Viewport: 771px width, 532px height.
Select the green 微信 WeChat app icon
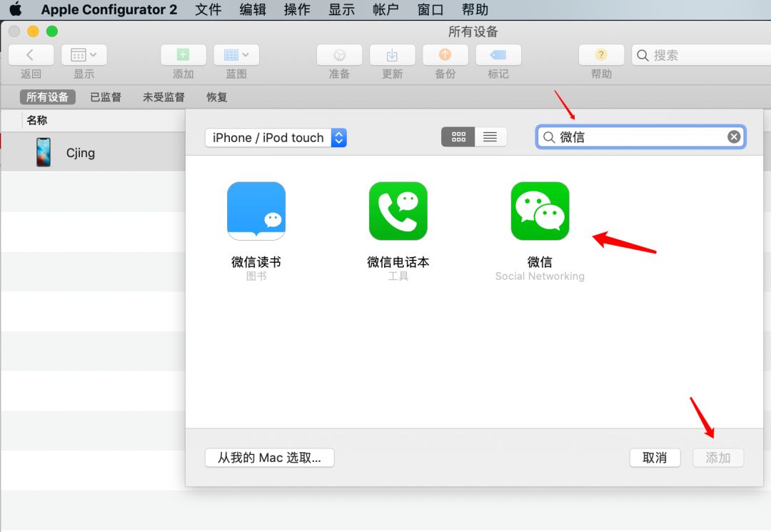point(540,211)
